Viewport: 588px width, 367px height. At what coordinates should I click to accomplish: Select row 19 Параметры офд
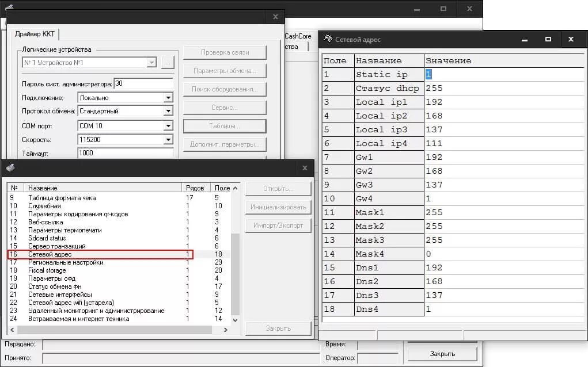(x=119, y=278)
